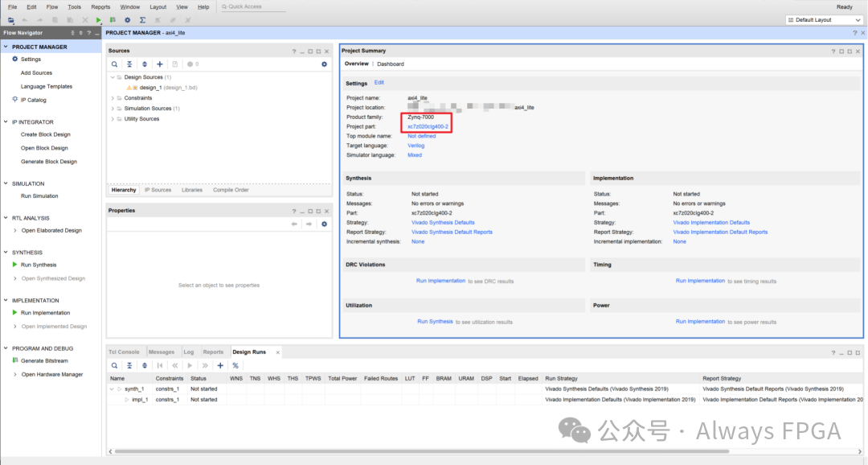Add sources with the plus icon
This screenshot has width=868, height=465.
point(159,64)
